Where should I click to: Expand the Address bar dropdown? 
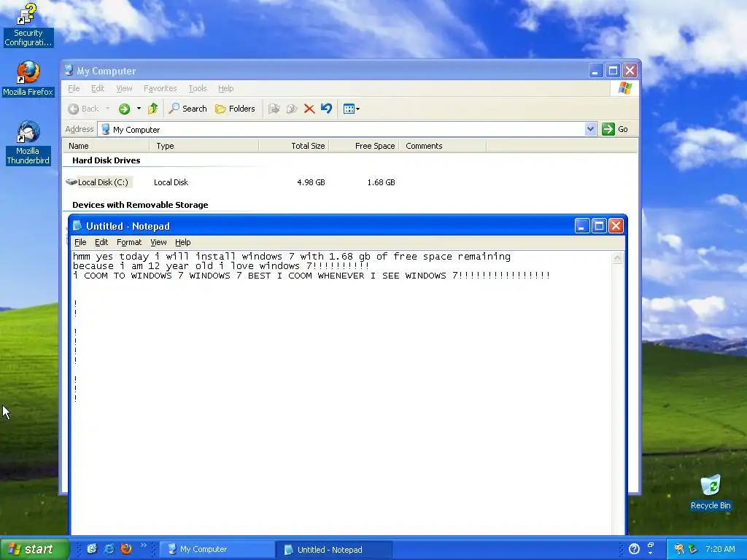tap(590, 129)
